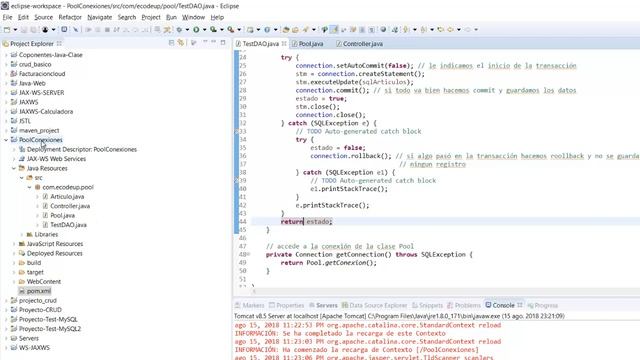This screenshot has width=640, height=360.
Task: Select the JAX-WS Web Services node
Action: point(56,159)
